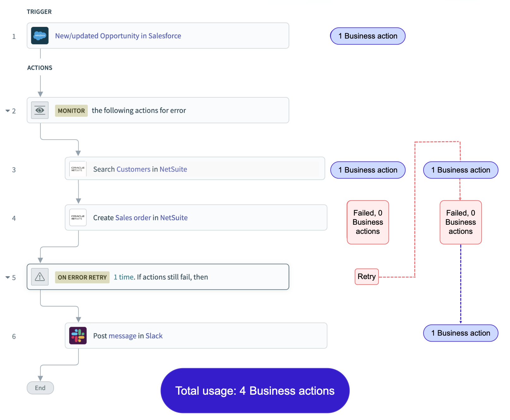
Task: Open the Search Customers in NetSuite step
Action: pos(140,169)
